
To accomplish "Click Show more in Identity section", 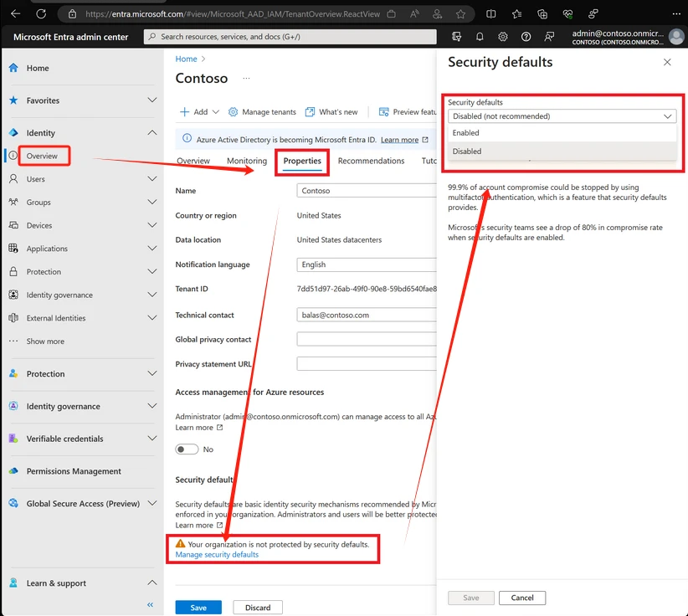I will 45,341.
